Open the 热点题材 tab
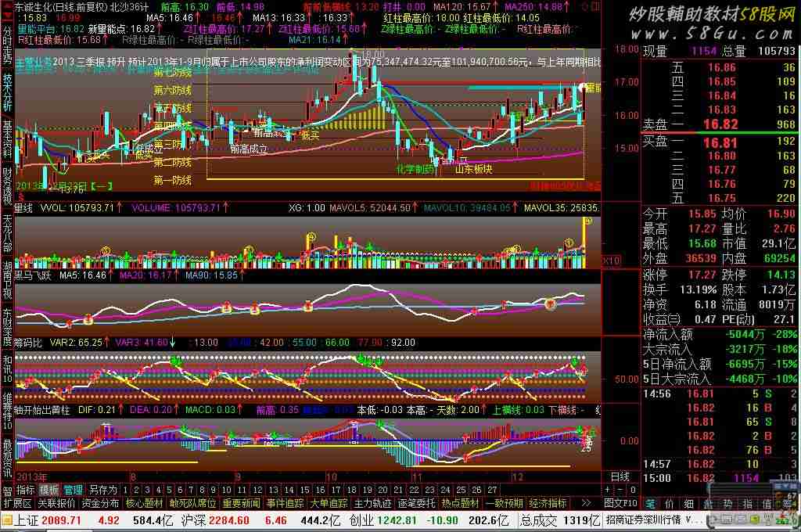This screenshot has width=801, height=532. tap(461, 503)
